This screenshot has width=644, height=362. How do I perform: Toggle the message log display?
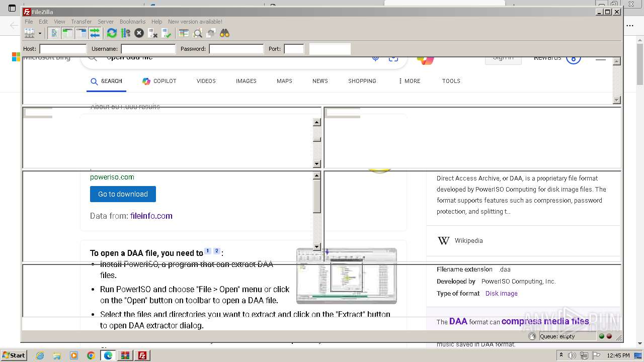point(54,33)
